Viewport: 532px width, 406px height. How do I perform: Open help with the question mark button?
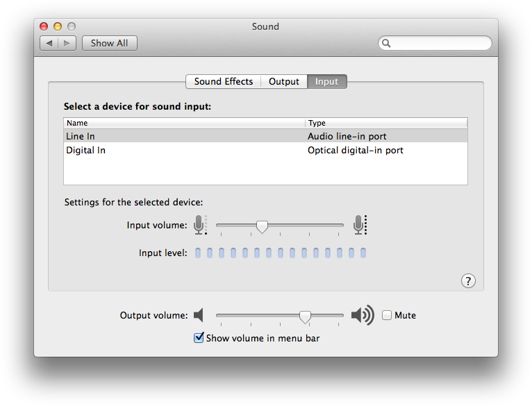click(x=468, y=280)
